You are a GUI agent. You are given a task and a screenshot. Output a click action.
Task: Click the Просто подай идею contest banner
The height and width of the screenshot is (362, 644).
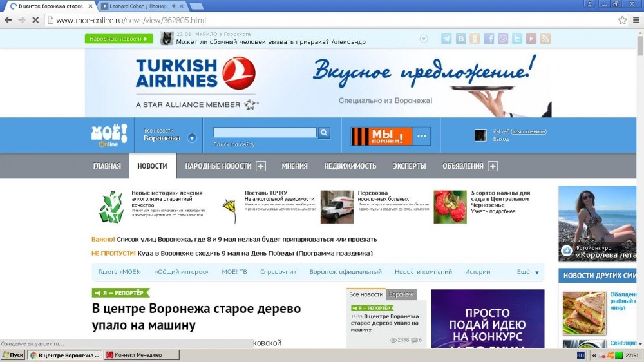[x=488, y=318]
